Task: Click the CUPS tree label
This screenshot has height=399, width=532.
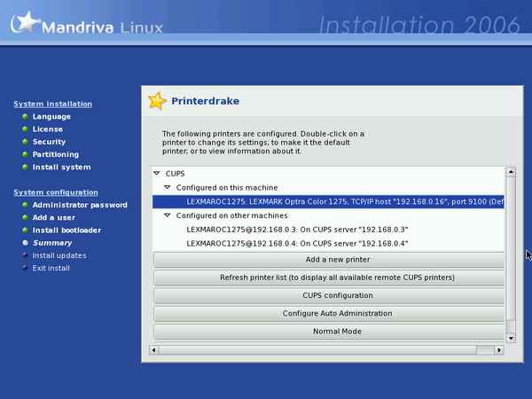Action: click(x=175, y=174)
